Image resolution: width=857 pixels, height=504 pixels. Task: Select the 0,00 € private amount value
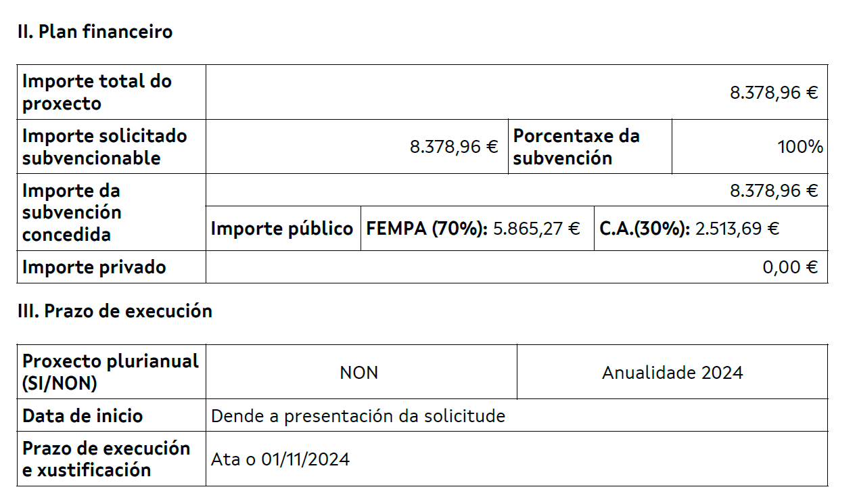click(790, 267)
